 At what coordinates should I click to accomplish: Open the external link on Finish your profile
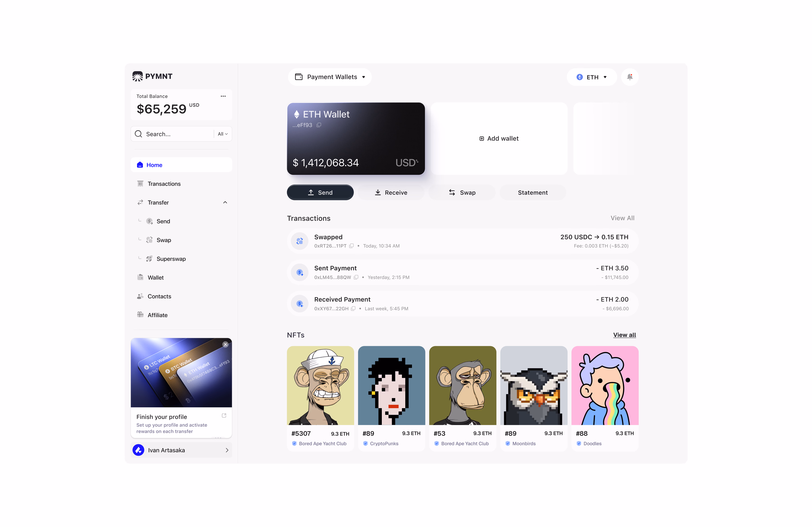click(x=224, y=415)
